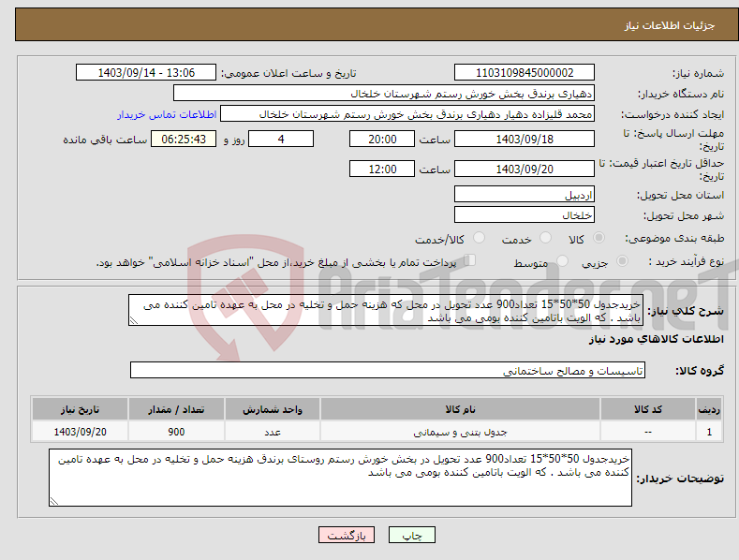
Task: Click the شرح کلی نیاز description box
Action: pyautogui.click(x=386, y=310)
